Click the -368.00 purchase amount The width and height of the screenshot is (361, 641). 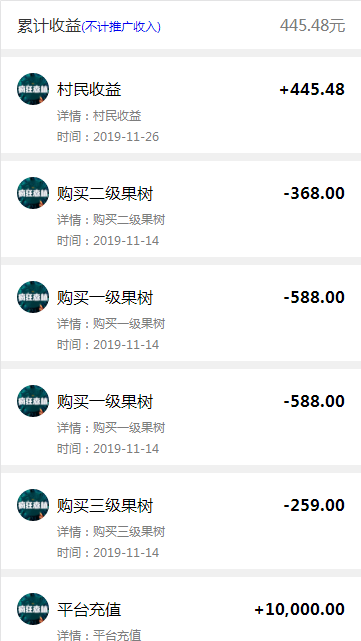pyautogui.click(x=314, y=193)
